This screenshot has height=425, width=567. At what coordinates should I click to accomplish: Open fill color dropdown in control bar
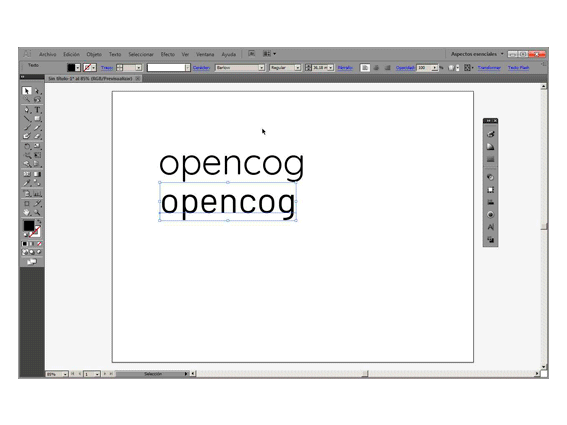[78, 68]
